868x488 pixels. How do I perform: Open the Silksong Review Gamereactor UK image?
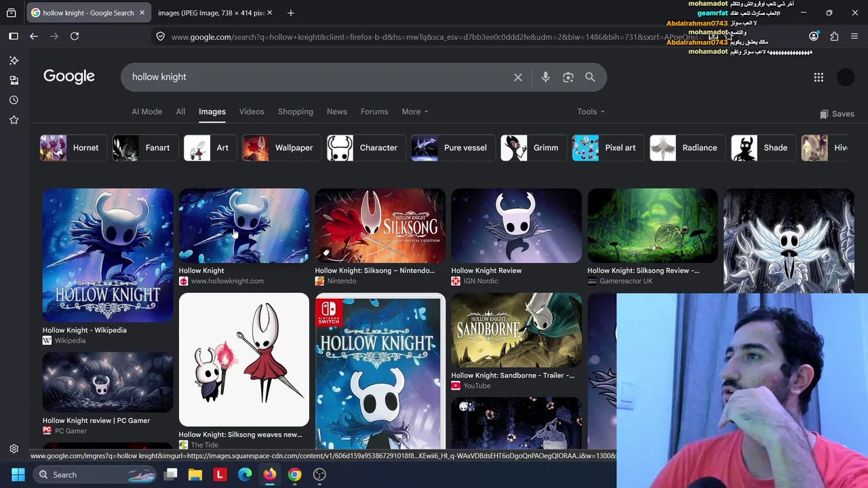[653, 226]
